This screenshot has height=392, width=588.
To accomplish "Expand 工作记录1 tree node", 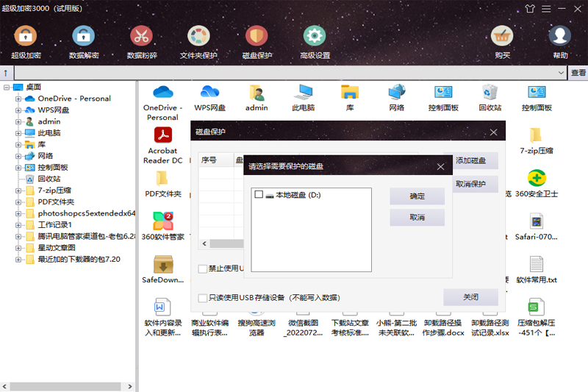I will [x=18, y=225].
